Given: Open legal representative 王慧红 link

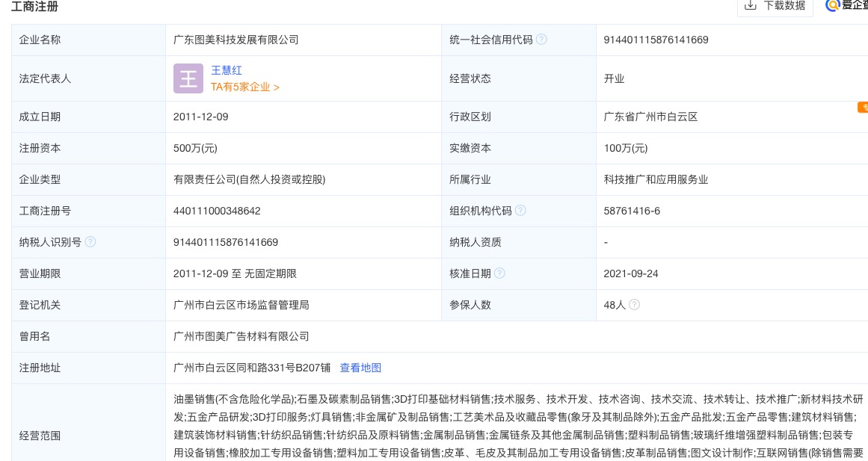Looking at the screenshot, I should 227,70.
